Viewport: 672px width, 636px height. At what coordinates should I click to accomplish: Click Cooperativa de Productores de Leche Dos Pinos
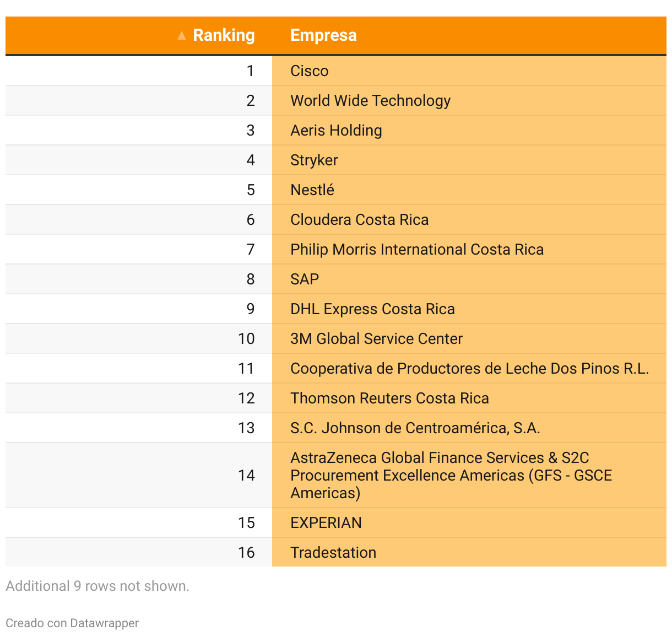(x=469, y=368)
